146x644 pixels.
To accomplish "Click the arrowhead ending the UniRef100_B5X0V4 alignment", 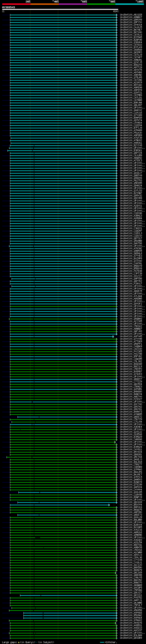I will click(x=109, y=505).
